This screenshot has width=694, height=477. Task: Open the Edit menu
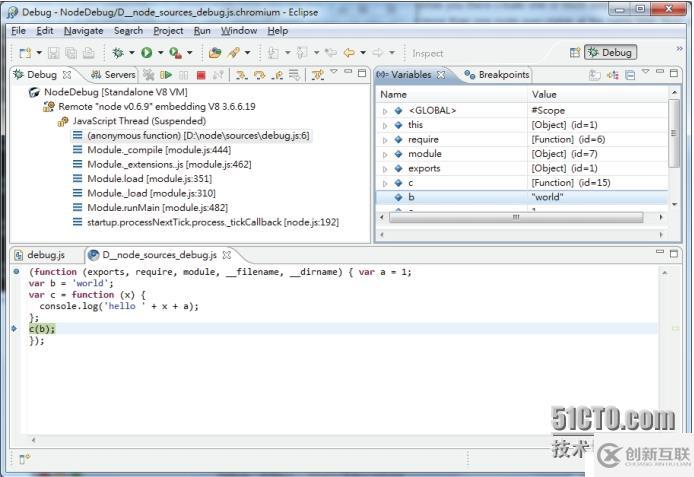[45, 31]
